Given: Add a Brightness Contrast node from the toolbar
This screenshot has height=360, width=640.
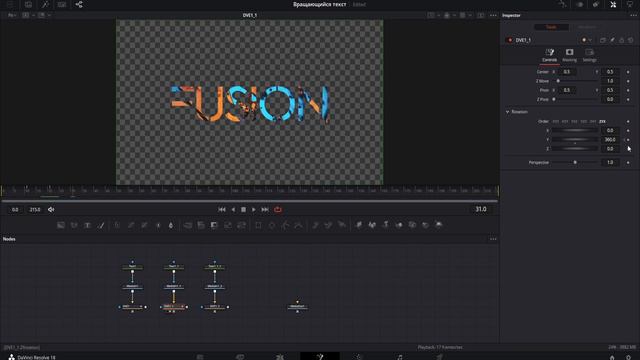Looking at the screenshot, I should (x=158, y=225).
